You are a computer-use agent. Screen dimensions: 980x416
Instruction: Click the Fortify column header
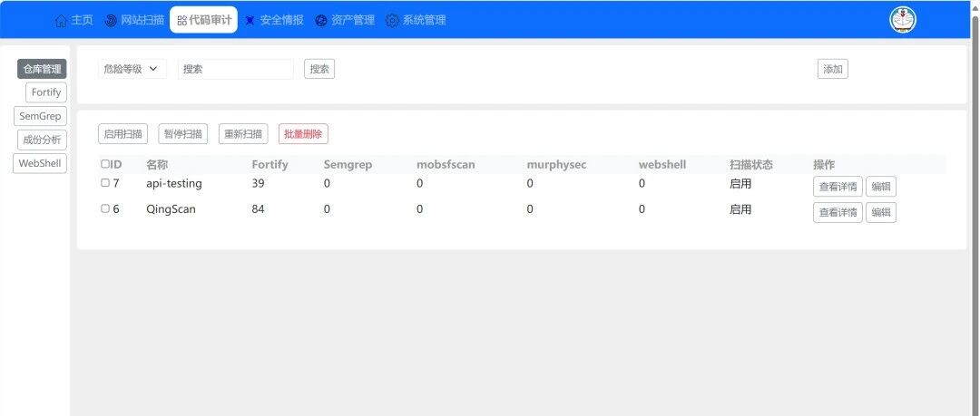270,164
